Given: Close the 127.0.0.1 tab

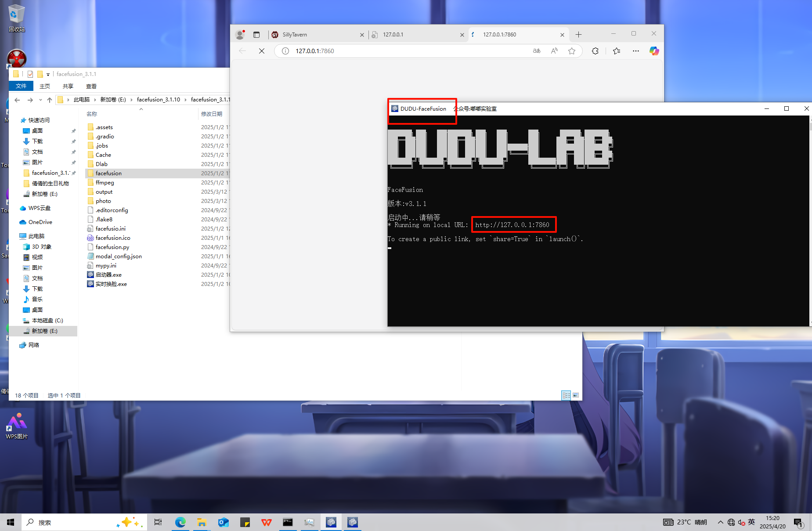Looking at the screenshot, I should click(462, 35).
